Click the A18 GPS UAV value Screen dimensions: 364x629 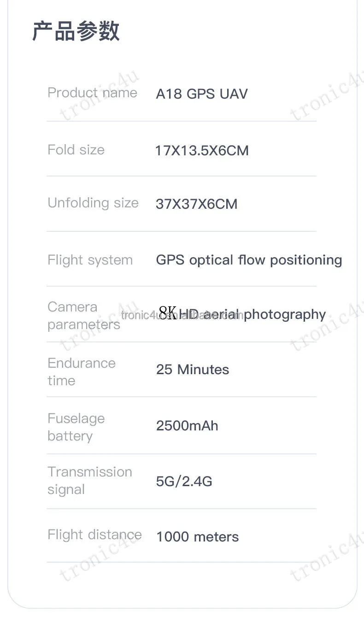click(x=202, y=94)
